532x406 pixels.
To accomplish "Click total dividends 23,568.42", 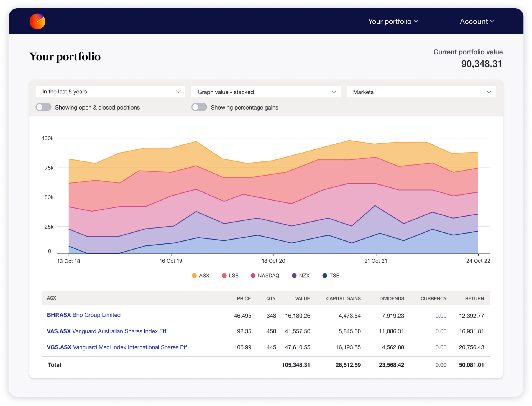I will [x=392, y=365].
